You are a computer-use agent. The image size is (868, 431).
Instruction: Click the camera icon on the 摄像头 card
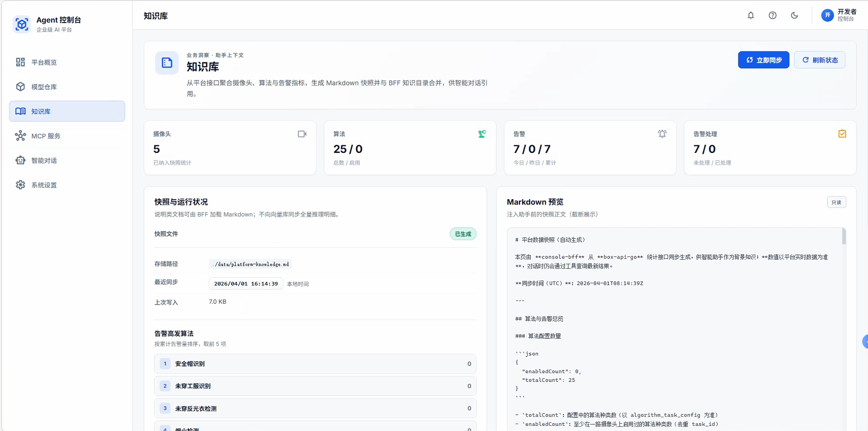click(x=302, y=134)
